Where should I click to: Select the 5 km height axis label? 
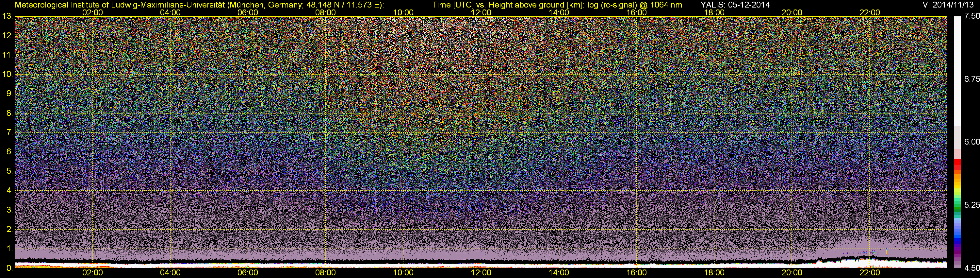click(x=9, y=171)
